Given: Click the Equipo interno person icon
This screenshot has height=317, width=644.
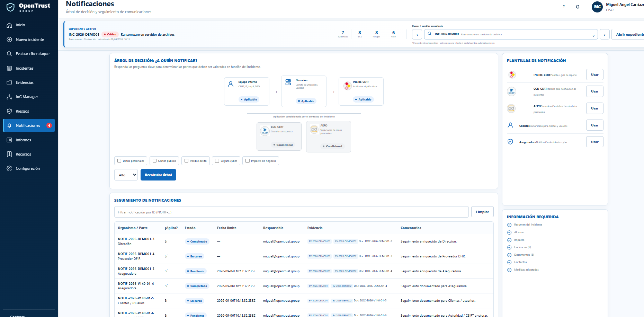Looking at the screenshot, I should (231, 84).
